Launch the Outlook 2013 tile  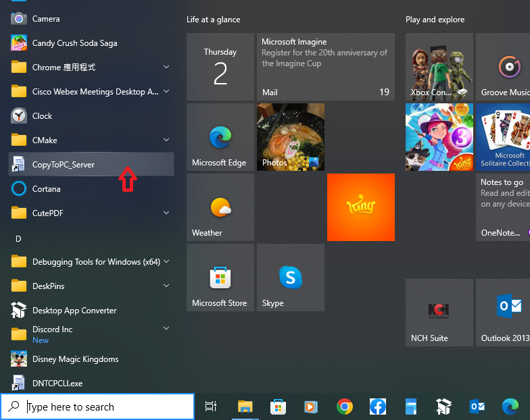pyautogui.click(x=503, y=313)
